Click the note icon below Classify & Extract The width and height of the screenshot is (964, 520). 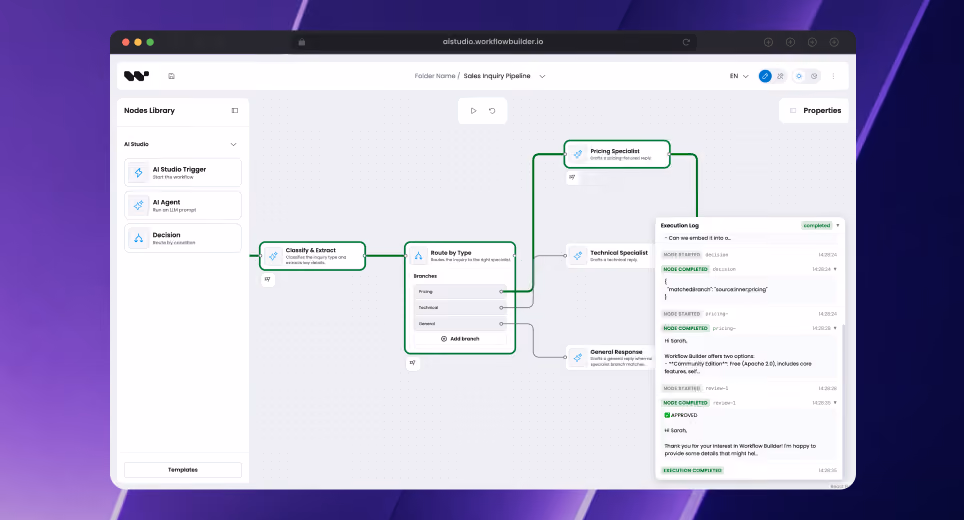(x=267, y=279)
